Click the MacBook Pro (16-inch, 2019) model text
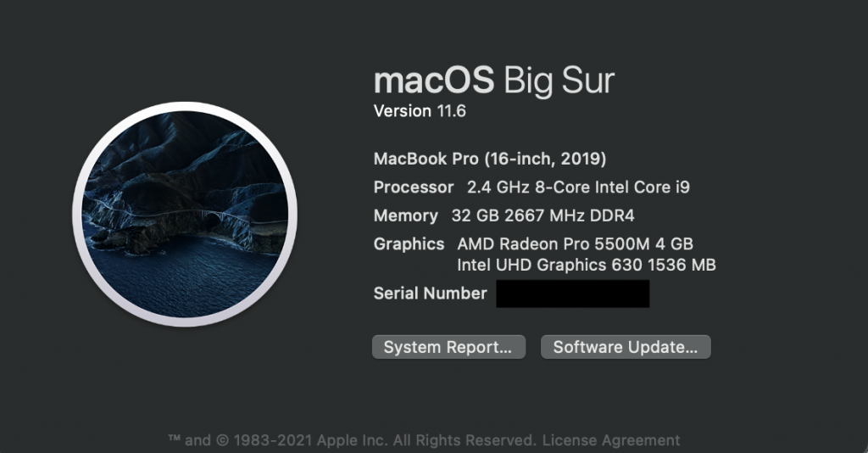This screenshot has height=453, width=868. tap(490, 159)
